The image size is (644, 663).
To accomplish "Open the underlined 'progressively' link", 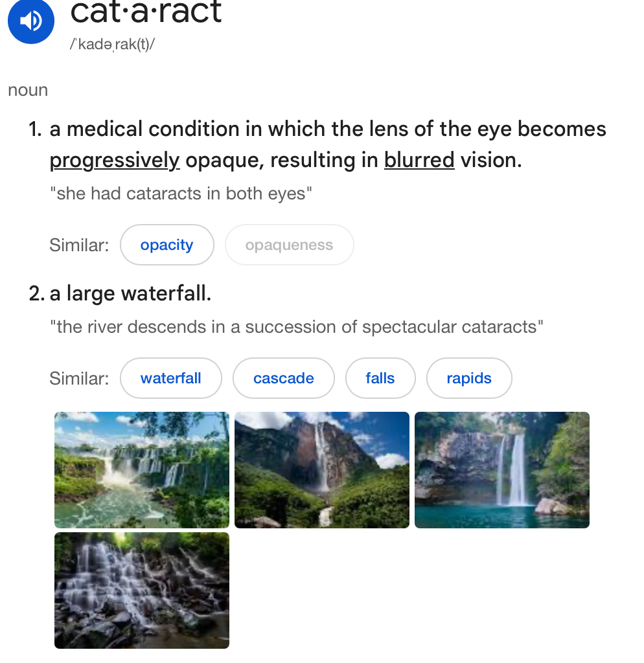I will (115, 160).
